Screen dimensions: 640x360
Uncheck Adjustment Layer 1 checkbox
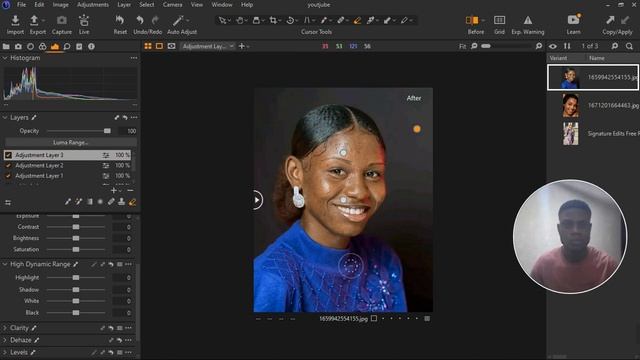8,176
